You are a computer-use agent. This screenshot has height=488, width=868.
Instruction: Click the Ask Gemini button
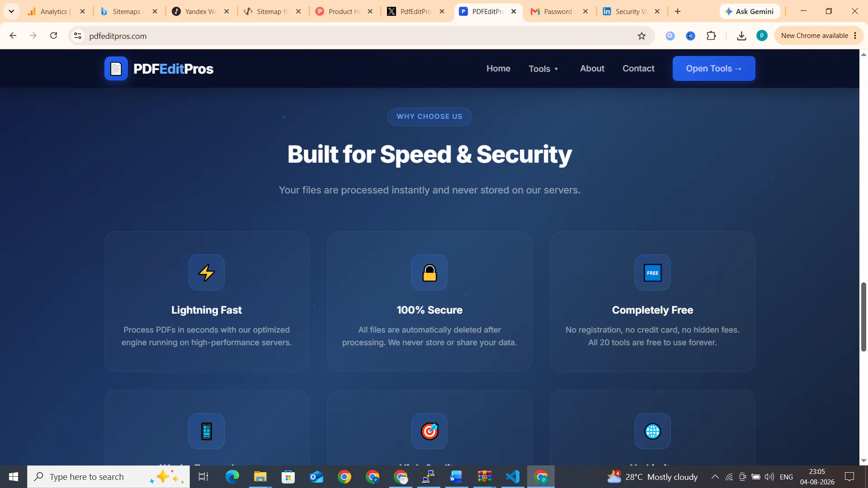tap(750, 11)
